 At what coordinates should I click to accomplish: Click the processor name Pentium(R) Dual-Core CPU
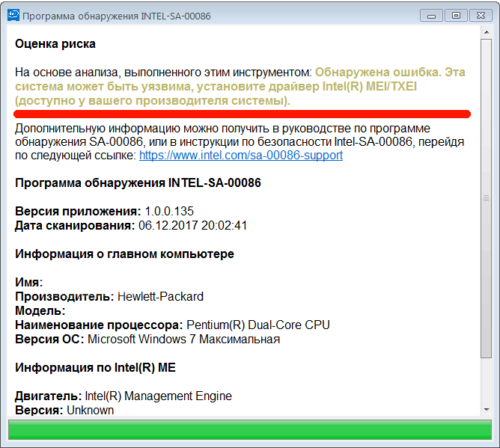(258, 325)
